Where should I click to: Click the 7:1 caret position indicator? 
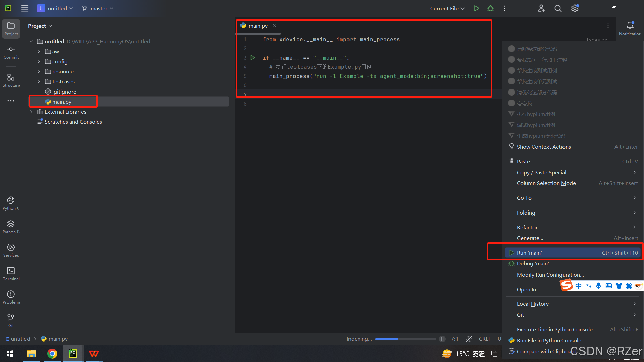[x=454, y=339]
